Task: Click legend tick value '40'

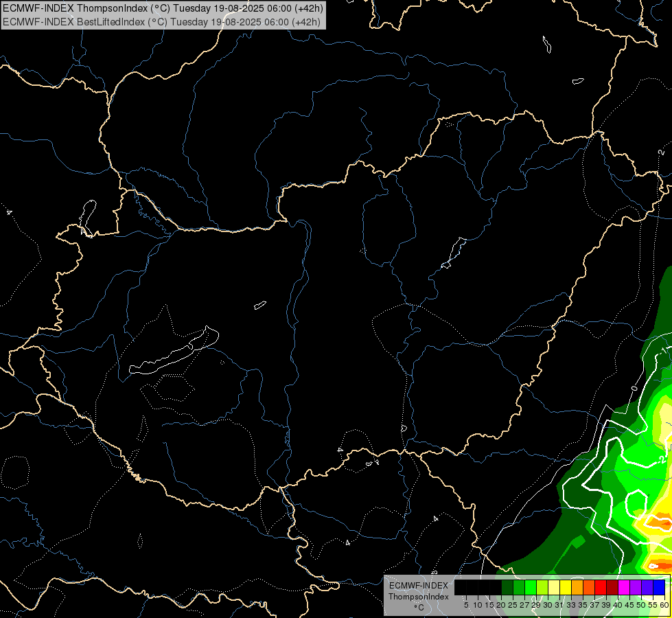Action: coord(618,605)
